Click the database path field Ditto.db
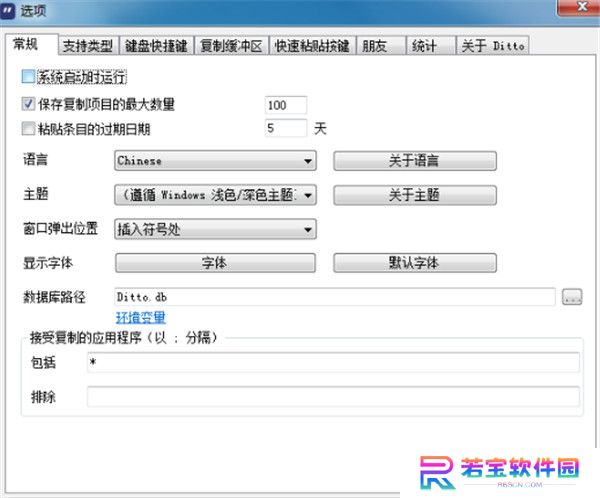The image size is (600, 498). click(335, 297)
